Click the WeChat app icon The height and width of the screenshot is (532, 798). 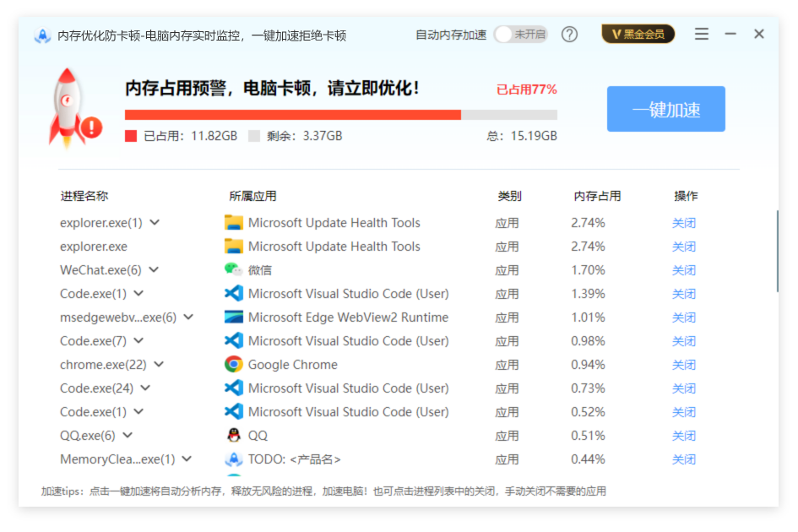[x=234, y=270]
